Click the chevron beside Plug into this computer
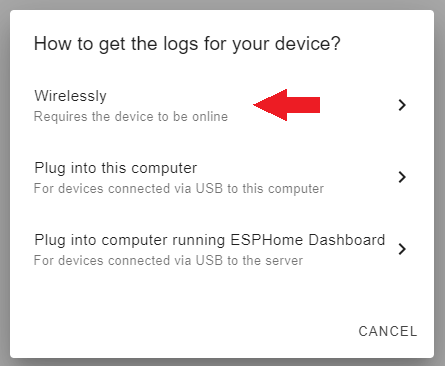The width and height of the screenshot is (445, 366). (x=402, y=177)
